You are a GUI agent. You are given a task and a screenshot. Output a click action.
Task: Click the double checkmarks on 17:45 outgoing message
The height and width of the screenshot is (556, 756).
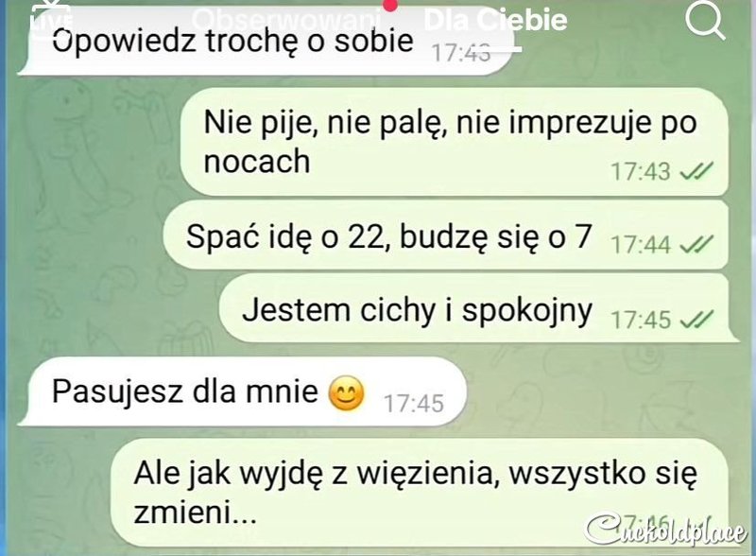(x=696, y=319)
